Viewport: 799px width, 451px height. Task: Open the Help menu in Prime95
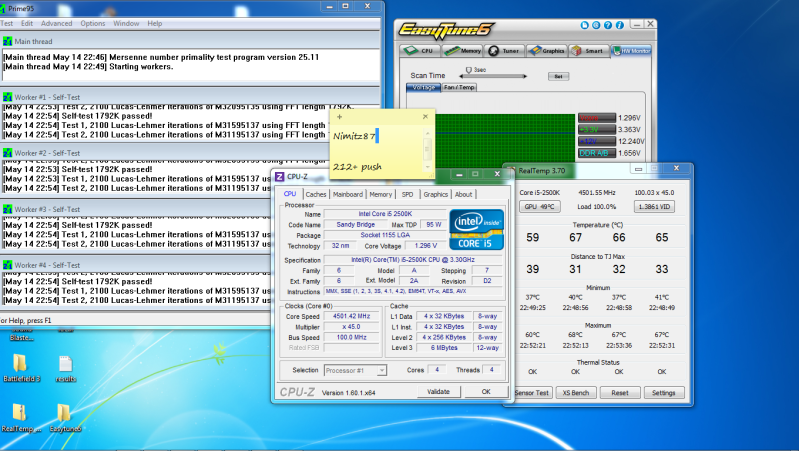[x=154, y=23]
